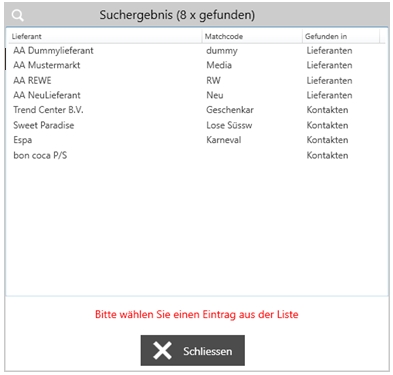Pick the AA NeuLieferant row
Screen dimensions: 393x375
coord(197,95)
